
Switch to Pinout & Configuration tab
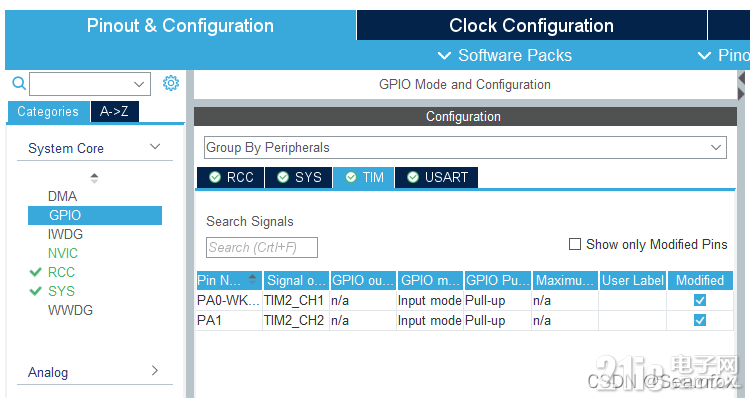(x=180, y=25)
